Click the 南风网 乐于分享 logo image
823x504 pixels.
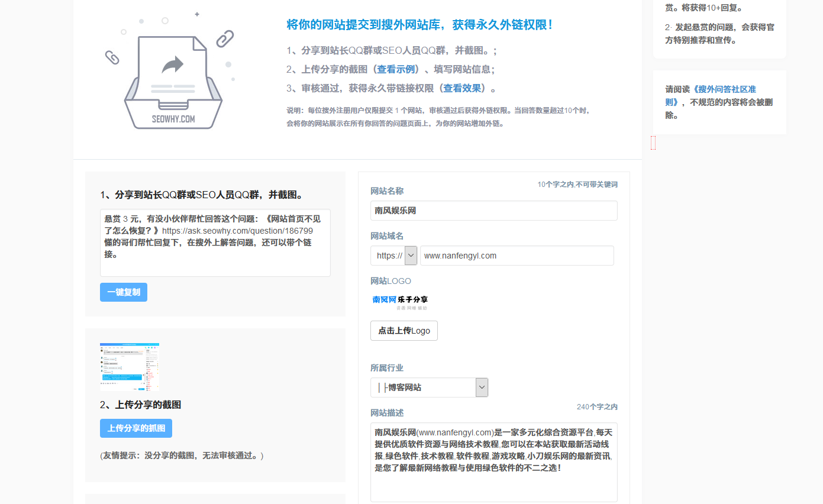coord(400,302)
